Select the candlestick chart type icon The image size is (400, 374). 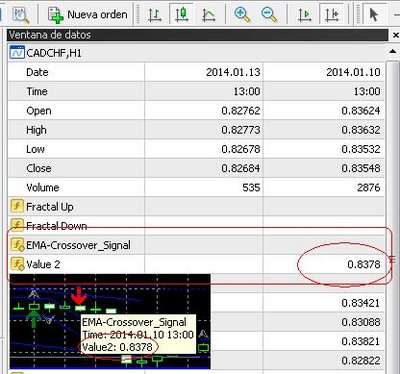click(181, 15)
